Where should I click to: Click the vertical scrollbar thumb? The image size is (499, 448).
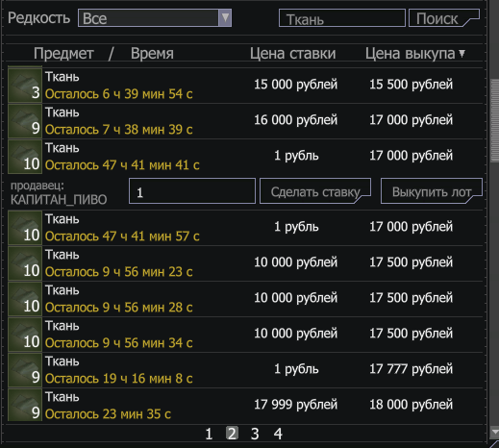tap(495, 121)
